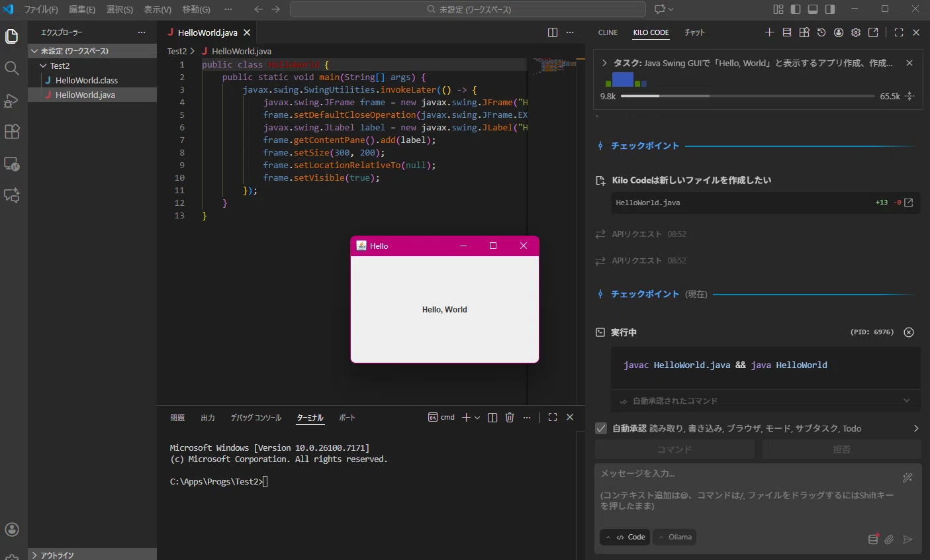The image size is (930, 560).
Task: Open the Code mode selector
Action: point(625,537)
